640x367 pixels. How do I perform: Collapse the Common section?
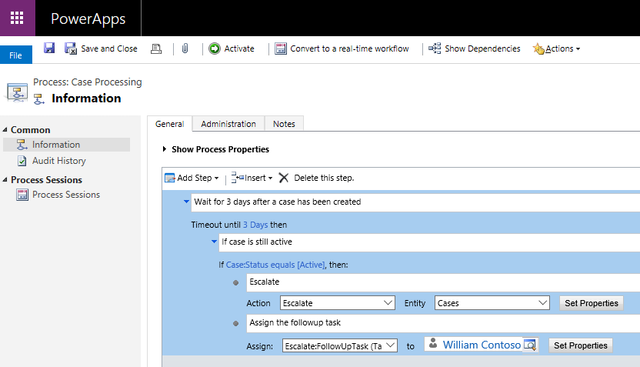click(5, 129)
